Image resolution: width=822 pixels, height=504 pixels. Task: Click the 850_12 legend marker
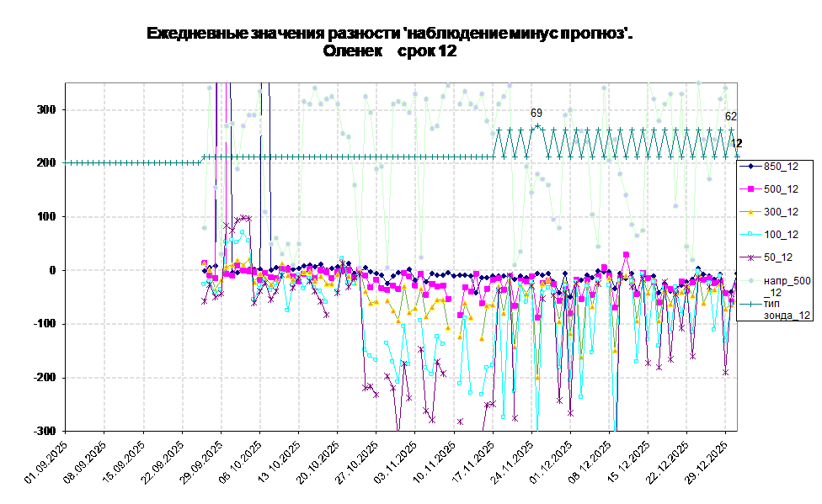point(750,167)
